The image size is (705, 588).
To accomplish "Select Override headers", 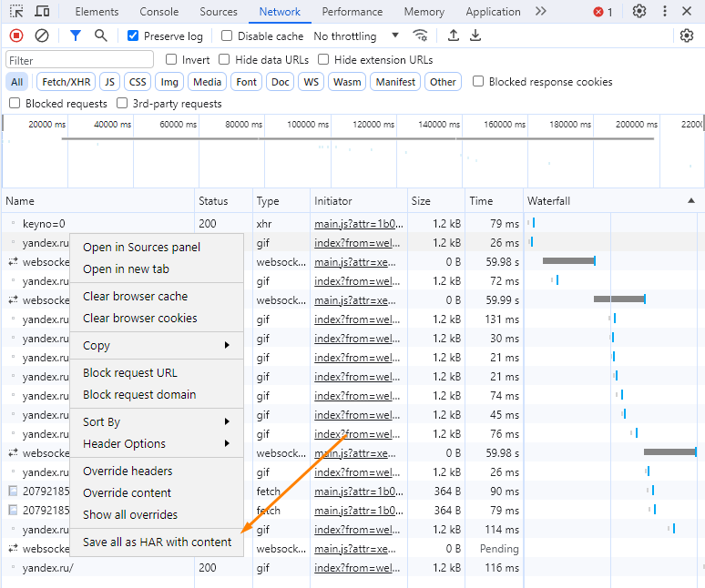I will [x=157, y=471].
